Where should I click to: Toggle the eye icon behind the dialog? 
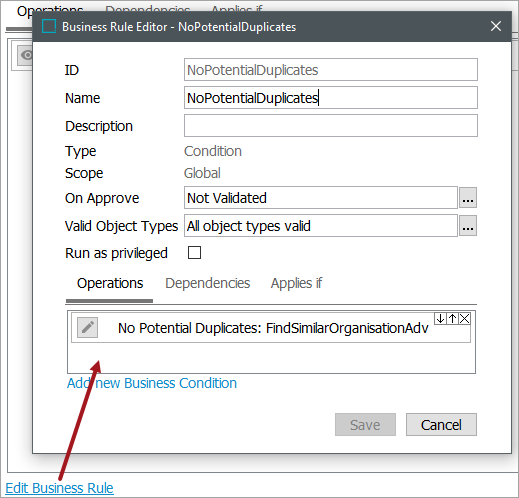click(26, 55)
